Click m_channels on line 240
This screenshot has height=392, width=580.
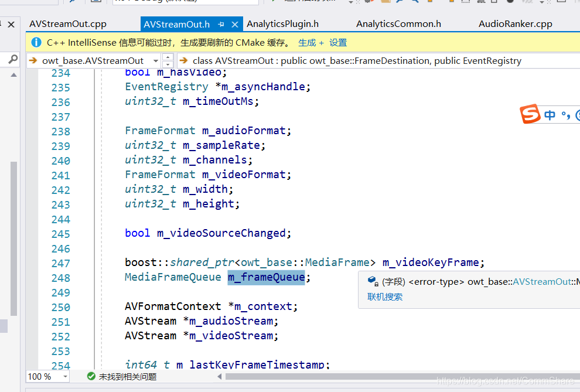pyautogui.click(x=214, y=160)
